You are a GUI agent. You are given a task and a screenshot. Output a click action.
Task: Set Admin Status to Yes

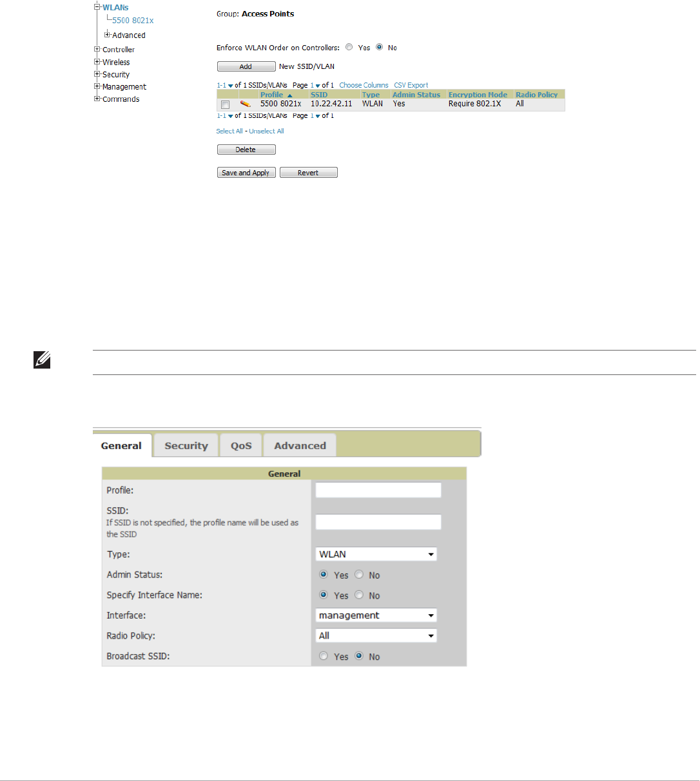pos(324,574)
